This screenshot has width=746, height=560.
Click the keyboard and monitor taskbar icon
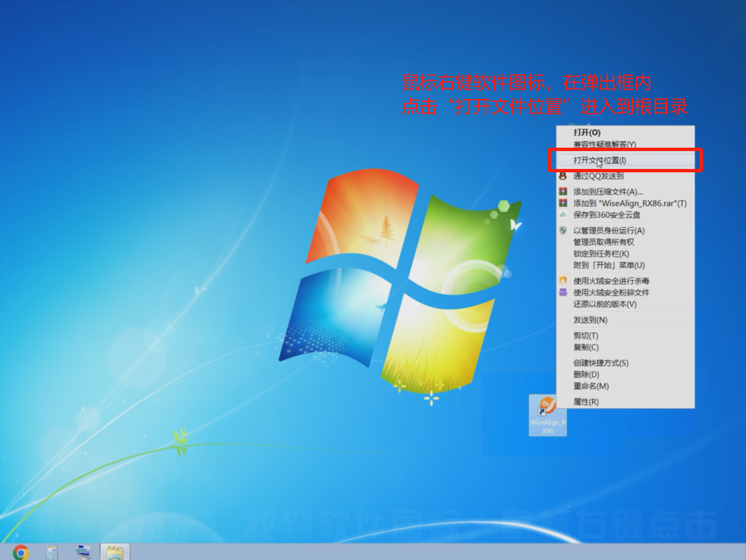(x=83, y=552)
